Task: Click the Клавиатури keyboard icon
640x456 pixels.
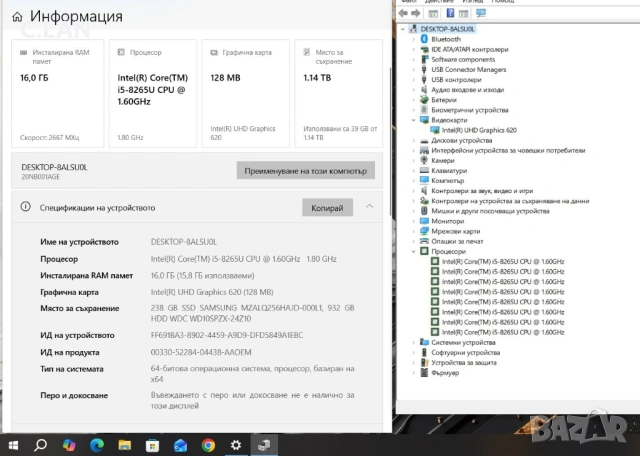Action: click(x=424, y=170)
